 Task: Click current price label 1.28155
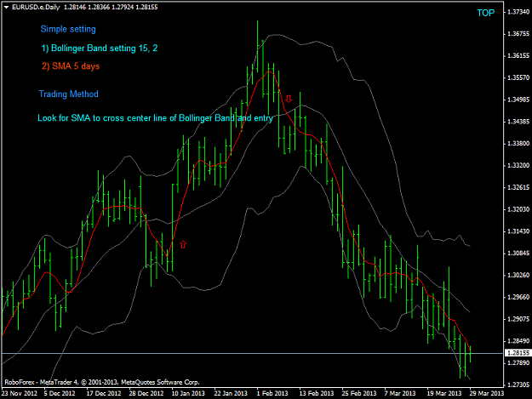point(518,353)
